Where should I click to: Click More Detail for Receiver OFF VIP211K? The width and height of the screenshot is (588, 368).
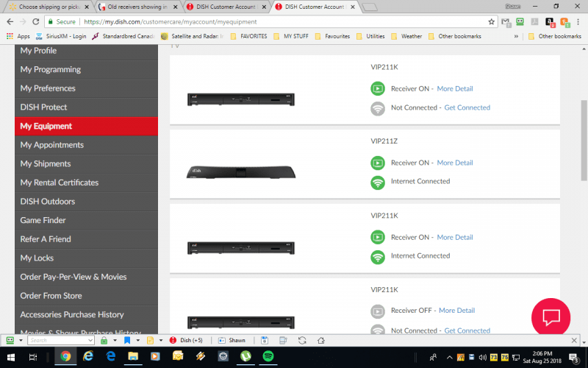coord(456,311)
